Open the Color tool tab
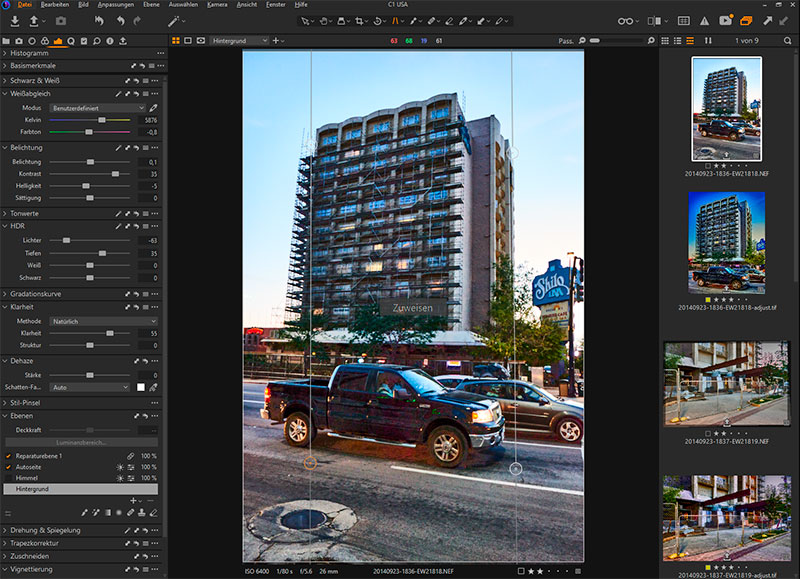This screenshot has height=579, width=800. [45, 41]
